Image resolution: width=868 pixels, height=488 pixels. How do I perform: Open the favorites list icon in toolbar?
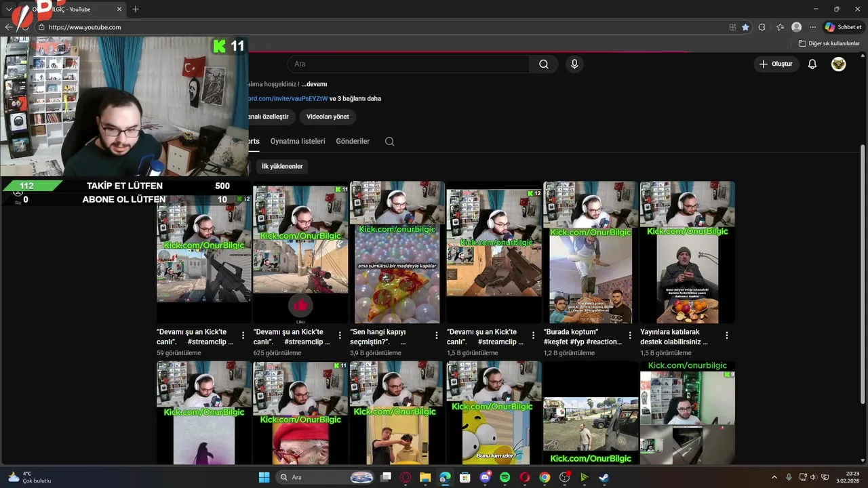(x=780, y=27)
